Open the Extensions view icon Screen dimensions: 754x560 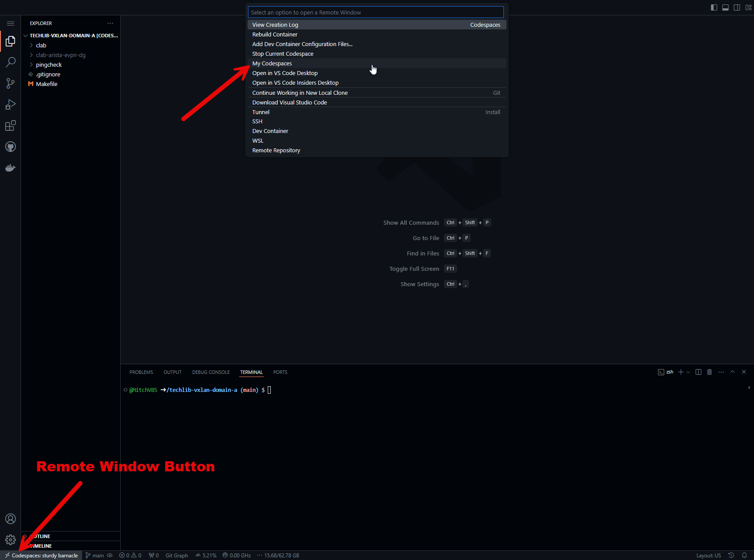pyautogui.click(x=11, y=126)
